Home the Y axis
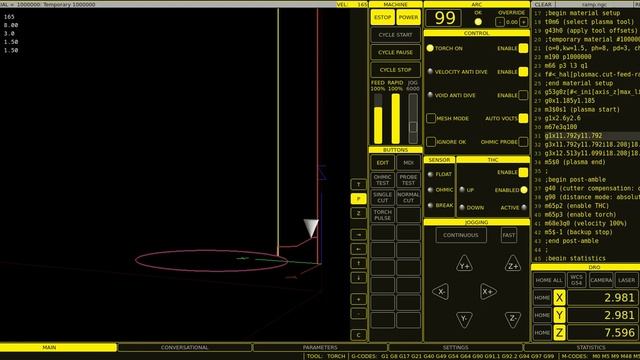Viewport: 640px width, 360px height. tap(542, 315)
